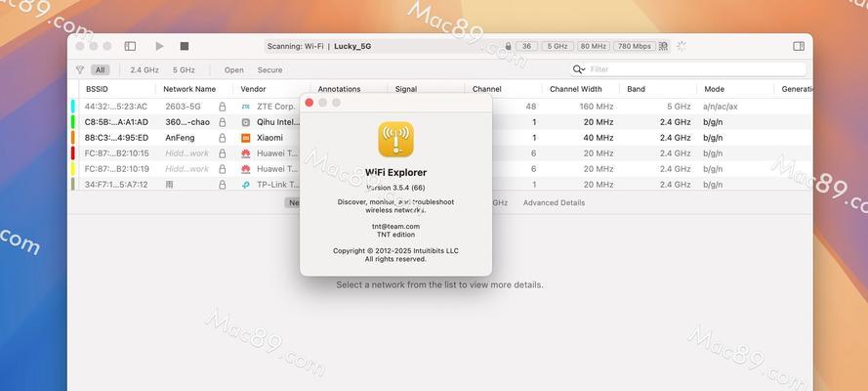Viewport: 868px width, 391px height.
Task: Click the lock icon for 2603-5G
Action: coord(222,107)
